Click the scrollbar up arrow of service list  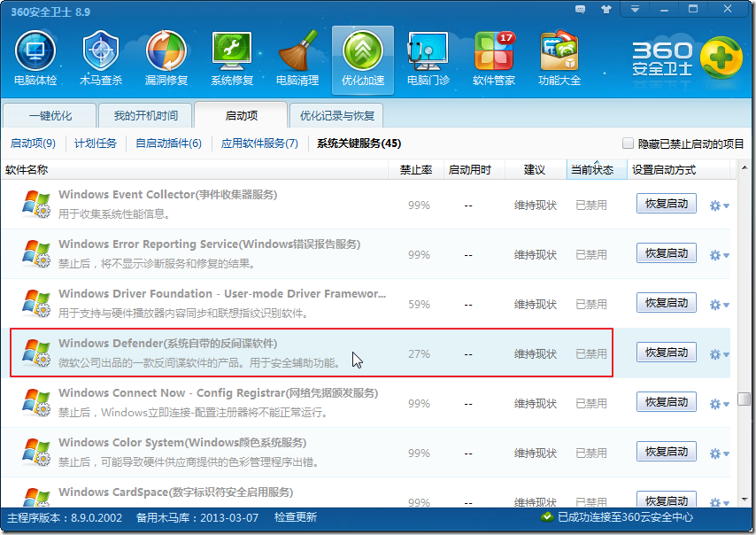point(744,168)
